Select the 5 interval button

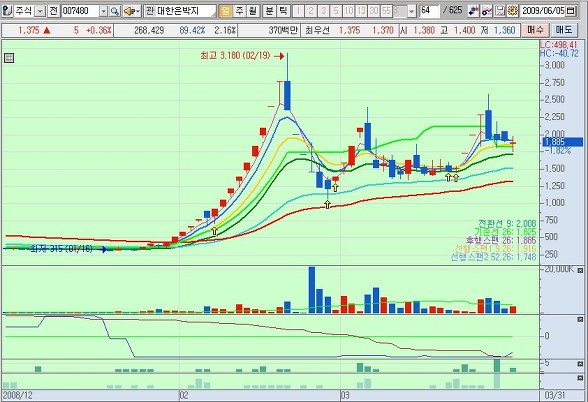click(336, 11)
